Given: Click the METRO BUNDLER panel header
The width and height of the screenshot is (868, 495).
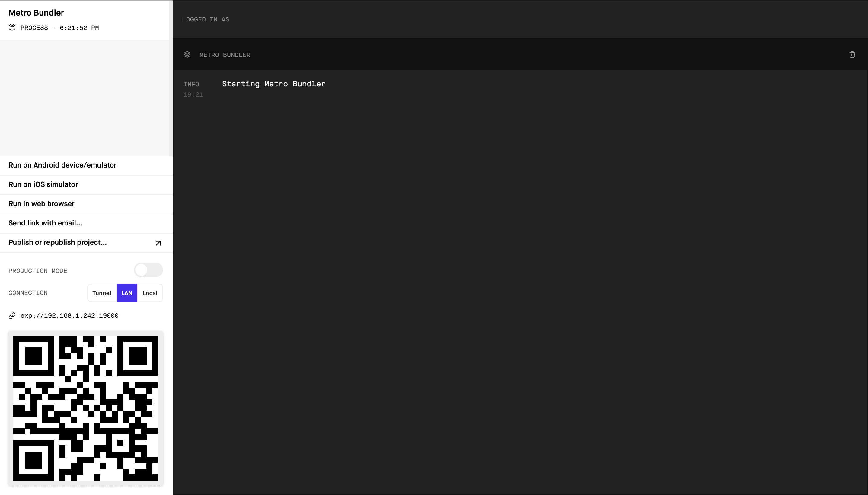Looking at the screenshot, I should (x=225, y=54).
